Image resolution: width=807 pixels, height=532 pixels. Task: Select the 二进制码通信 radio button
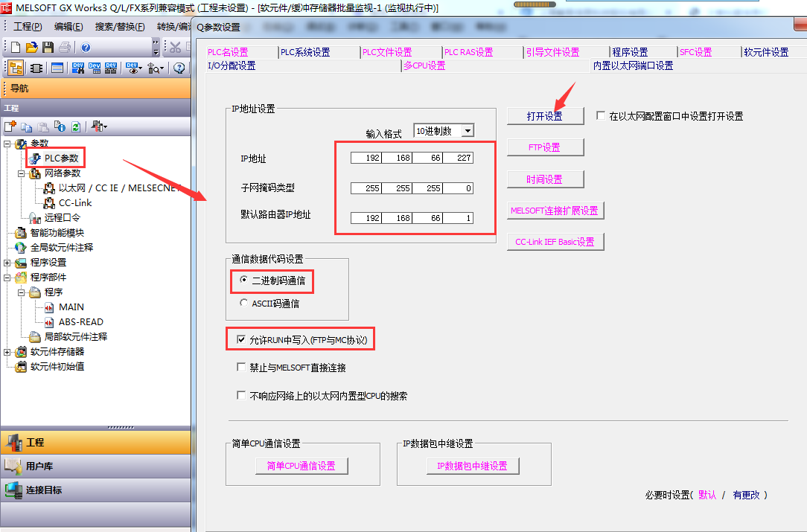tap(243, 279)
